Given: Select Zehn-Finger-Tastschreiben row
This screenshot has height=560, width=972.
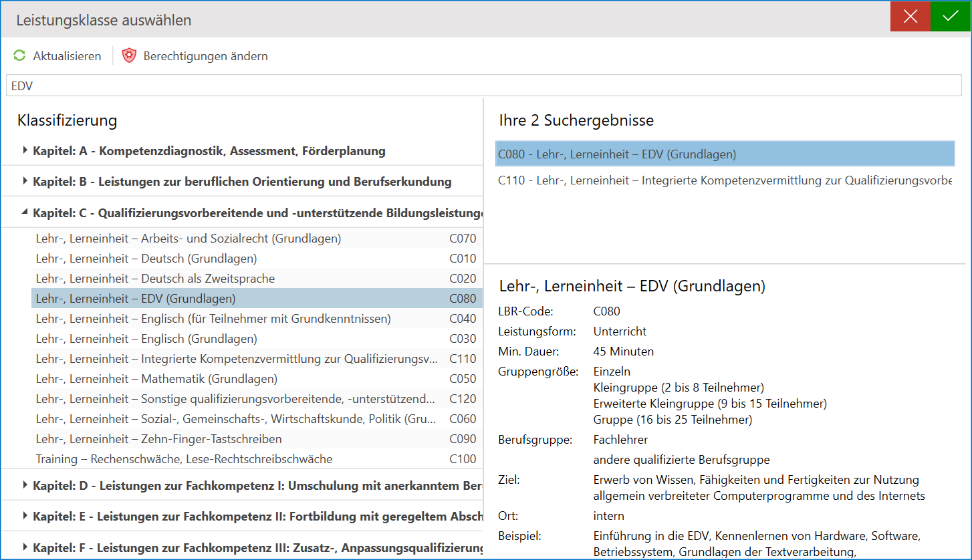Looking at the screenshot, I should click(257, 439).
